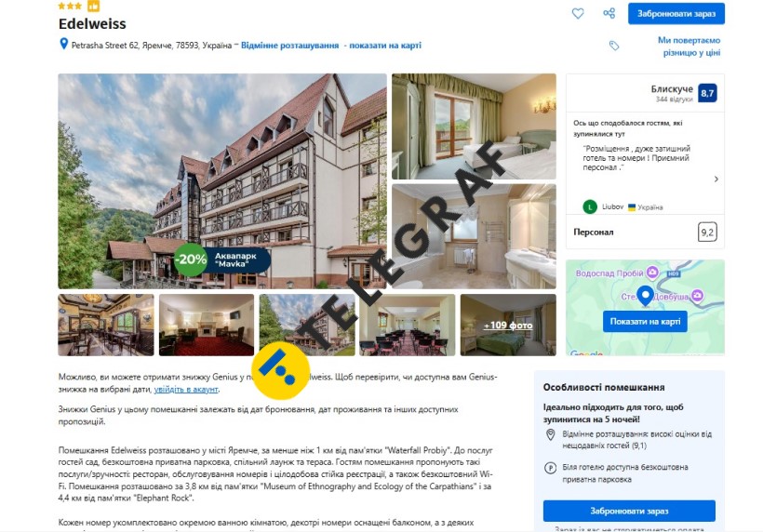Click the Ми повертаємо різницю у ціні link
Viewport: 763px width, 532px height.
[x=689, y=47]
